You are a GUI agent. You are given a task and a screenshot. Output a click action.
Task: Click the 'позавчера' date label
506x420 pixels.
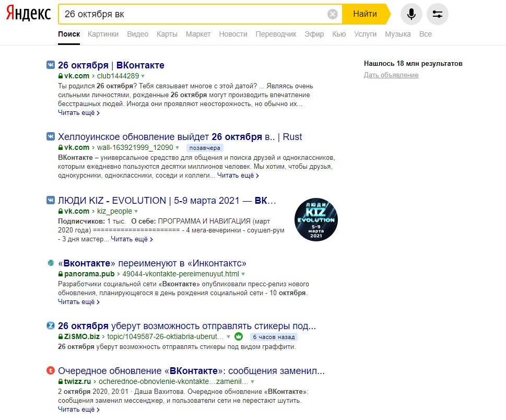pos(205,148)
